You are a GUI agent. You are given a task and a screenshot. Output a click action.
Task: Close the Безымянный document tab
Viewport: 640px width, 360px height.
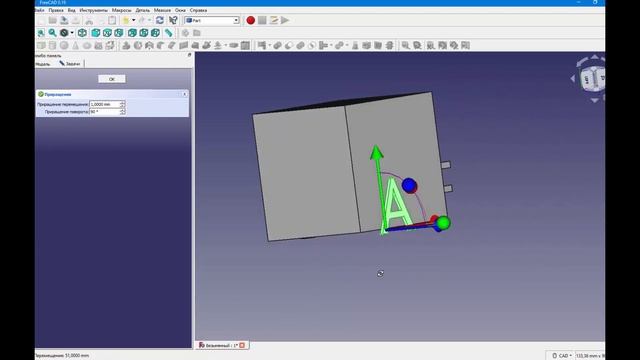click(242, 345)
